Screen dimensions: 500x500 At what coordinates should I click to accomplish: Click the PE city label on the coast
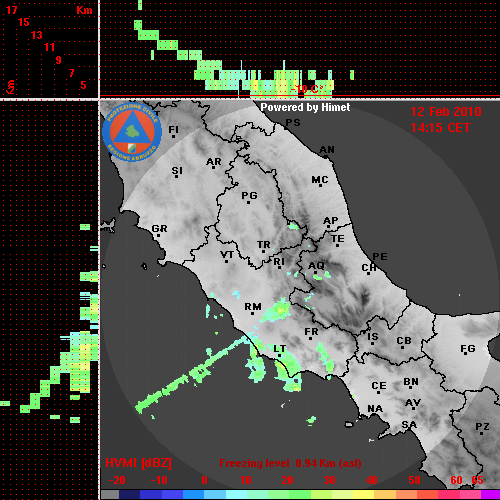[380, 257]
